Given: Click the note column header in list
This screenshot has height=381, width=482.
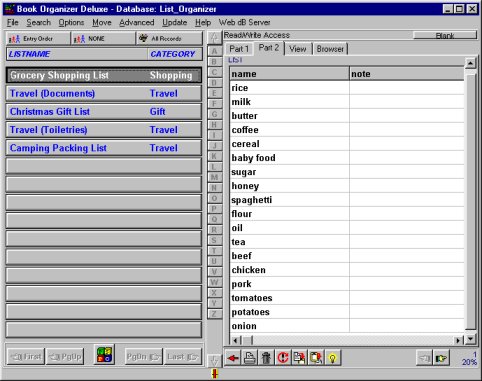Looking at the screenshot, I should tap(407, 74).
